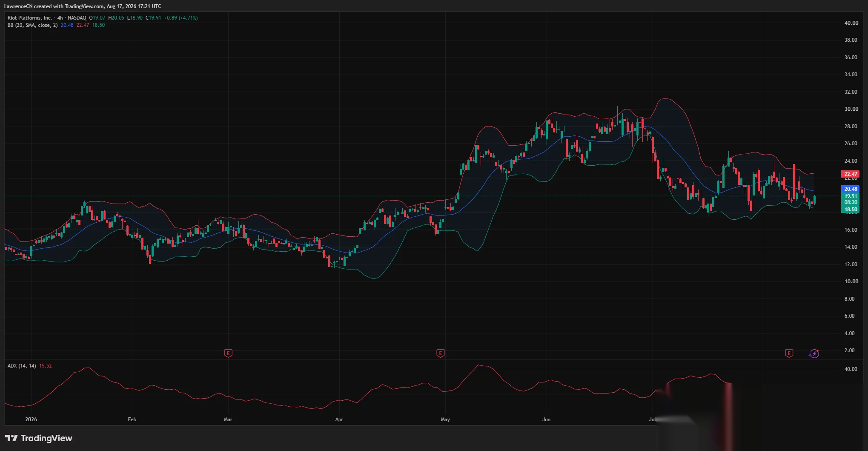Click blue 20.48 value in BB legend
Image resolution: width=868 pixels, height=451 pixels.
(x=67, y=25)
